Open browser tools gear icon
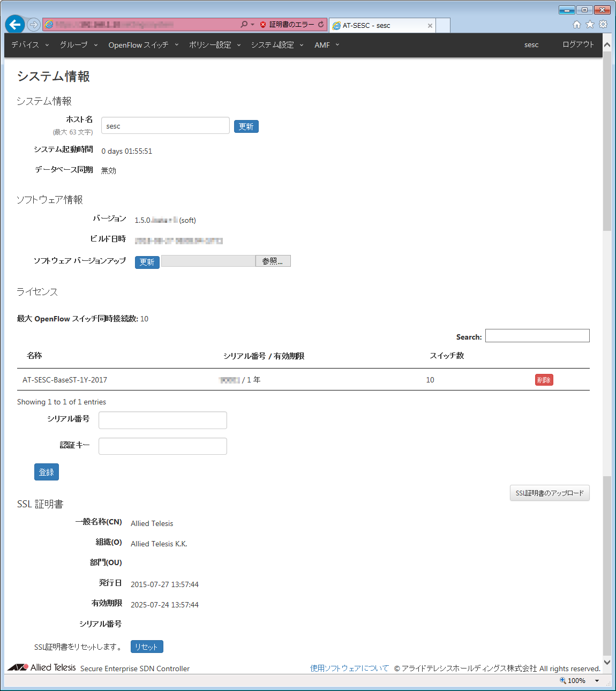Image resolution: width=616 pixels, height=691 pixels. click(x=603, y=25)
